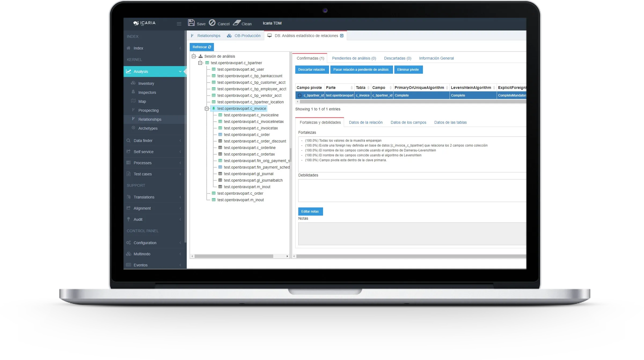Click the relations table horizontal scrollbar
The height and width of the screenshot is (360, 644).
413,102
